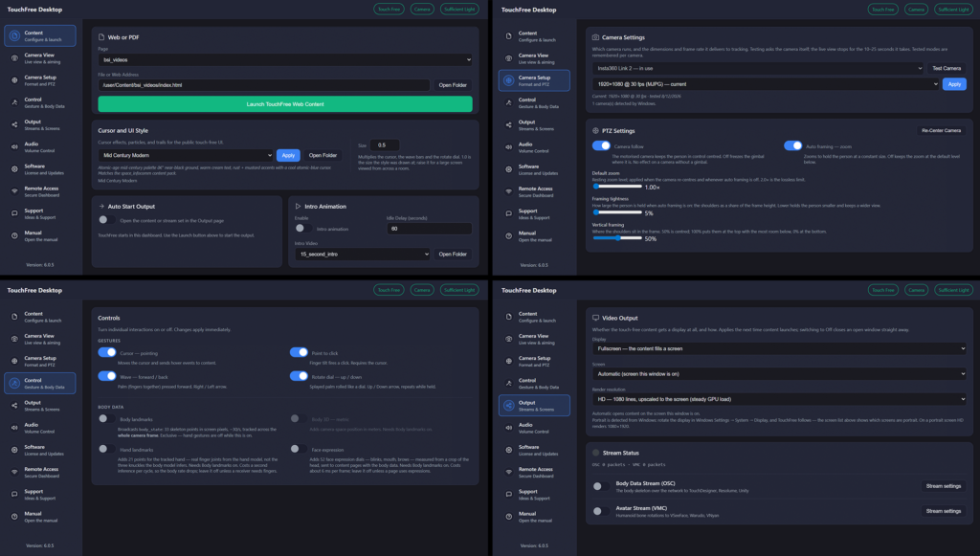Screen dimensions: 980x556
Task: Open Audio page from Controls window sidebar
Action: pos(40,428)
